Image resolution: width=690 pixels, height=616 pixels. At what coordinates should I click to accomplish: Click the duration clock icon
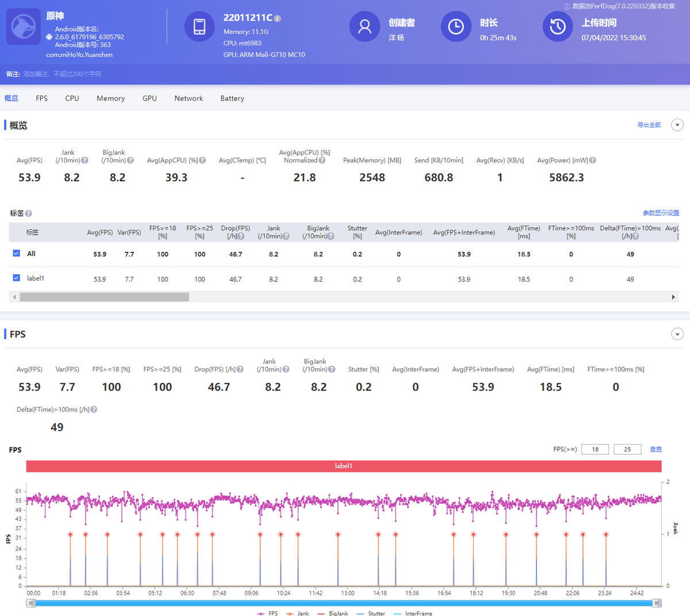coord(456,27)
